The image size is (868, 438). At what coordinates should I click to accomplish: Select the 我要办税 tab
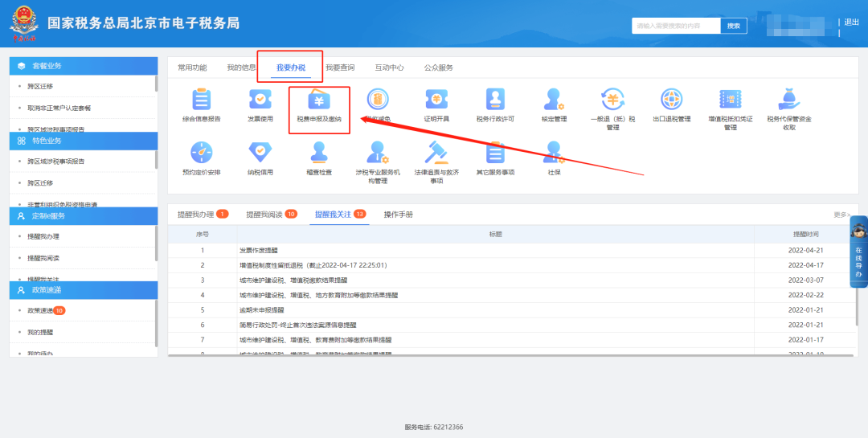[291, 68]
